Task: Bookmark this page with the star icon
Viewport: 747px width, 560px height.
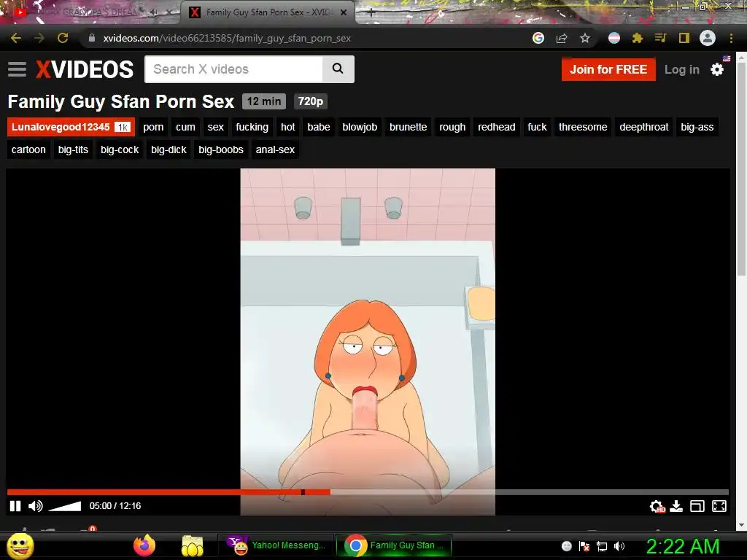Action: point(585,38)
